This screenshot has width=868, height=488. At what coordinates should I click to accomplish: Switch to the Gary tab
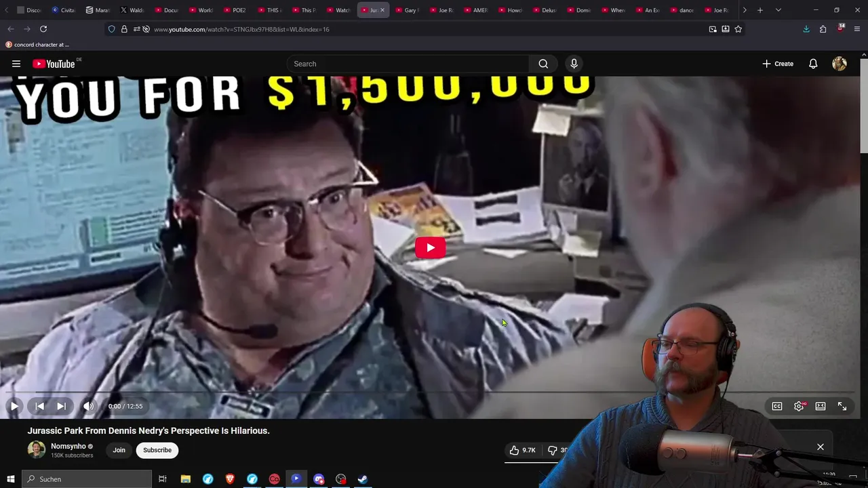(408, 10)
